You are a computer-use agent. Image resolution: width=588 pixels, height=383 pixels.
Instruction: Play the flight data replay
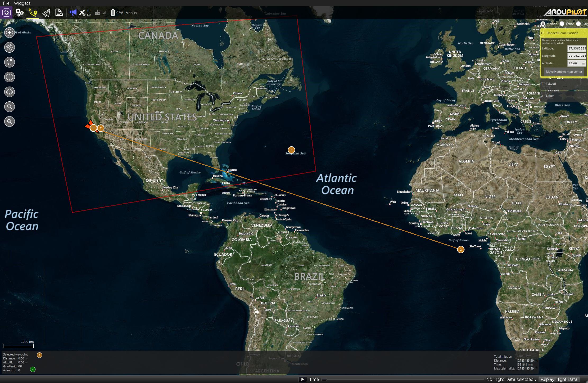click(x=302, y=379)
